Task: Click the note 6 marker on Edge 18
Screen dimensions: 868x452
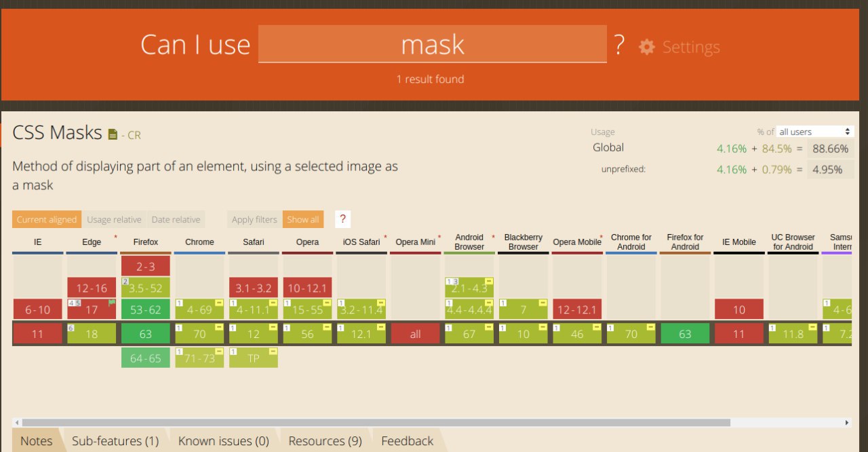Action: [71, 328]
